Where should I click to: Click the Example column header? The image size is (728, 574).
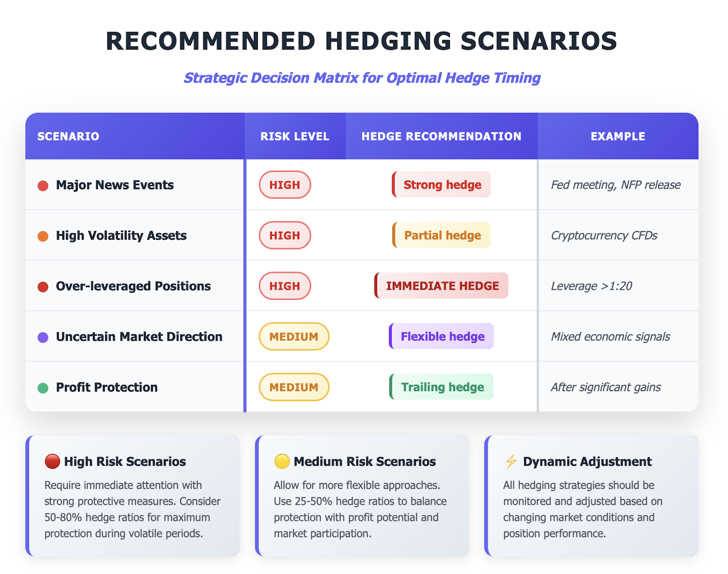(x=618, y=136)
